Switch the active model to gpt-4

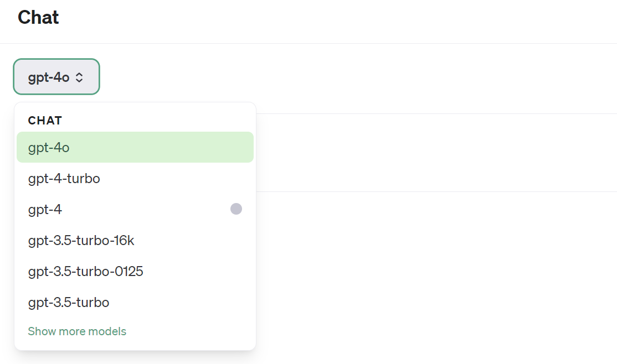pos(44,209)
